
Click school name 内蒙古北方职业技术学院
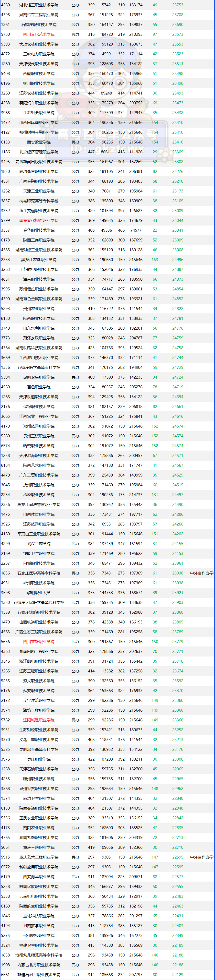[39, 965]
